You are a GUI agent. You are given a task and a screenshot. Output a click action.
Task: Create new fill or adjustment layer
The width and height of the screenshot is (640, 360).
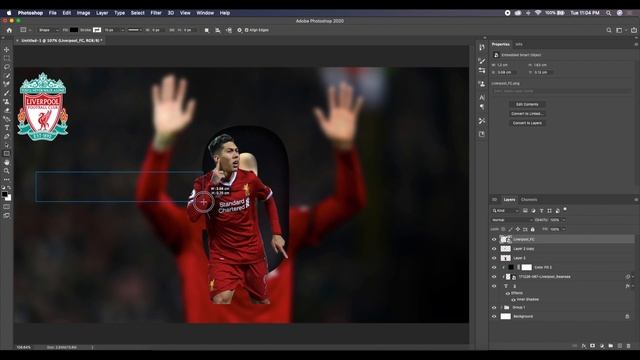pyautogui.click(x=602, y=346)
